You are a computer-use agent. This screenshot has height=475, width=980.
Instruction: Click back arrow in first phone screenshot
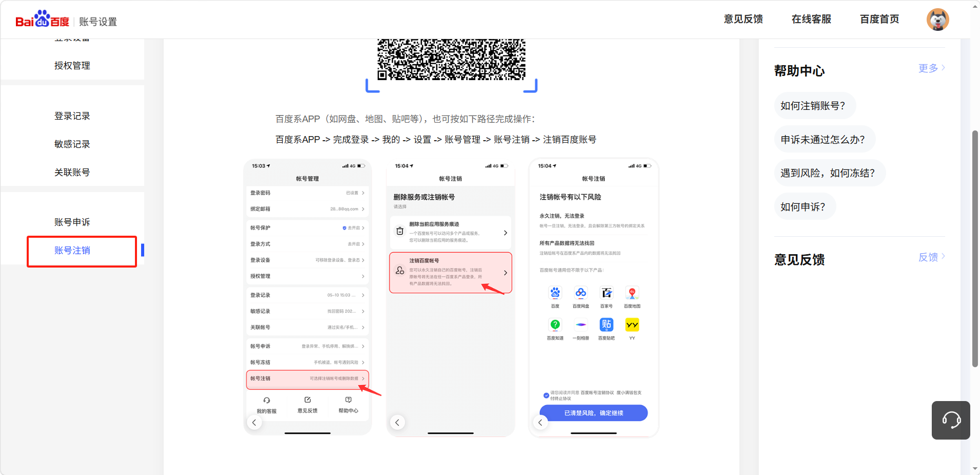(254, 422)
